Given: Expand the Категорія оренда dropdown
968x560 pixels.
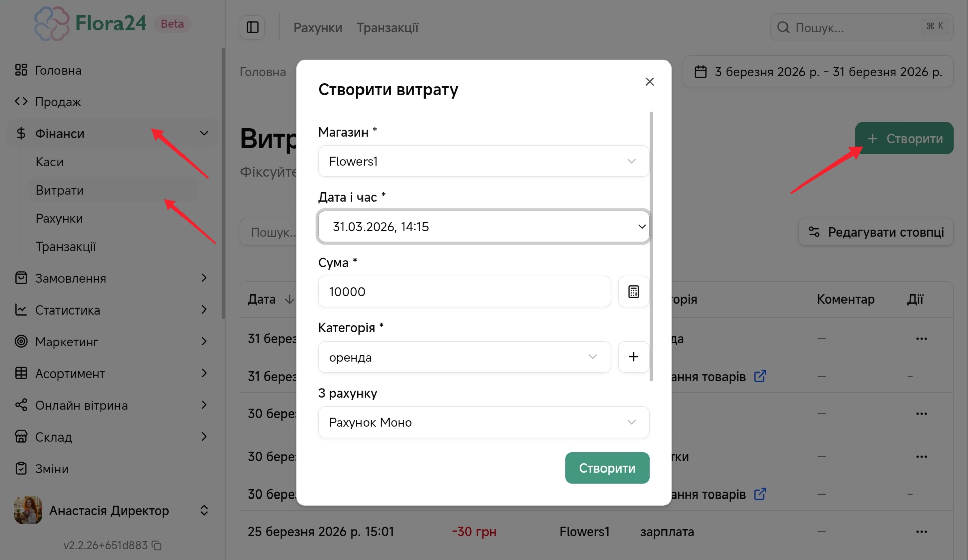Looking at the screenshot, I should [464, 357].
